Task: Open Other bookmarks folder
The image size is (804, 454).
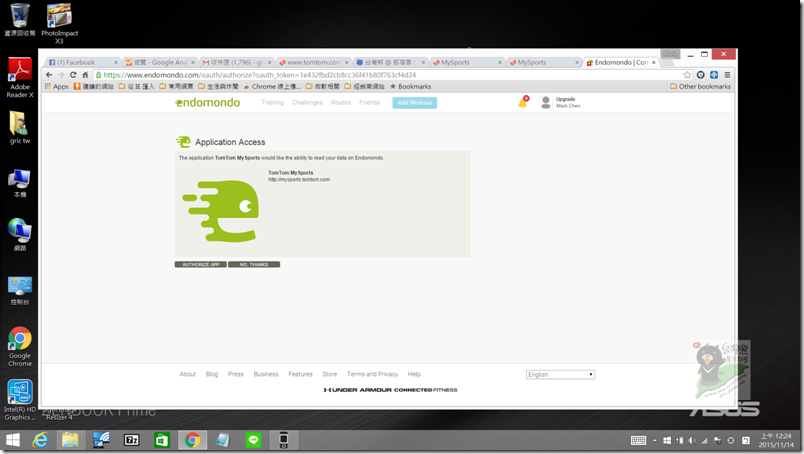Action: (x=700, y=87)
